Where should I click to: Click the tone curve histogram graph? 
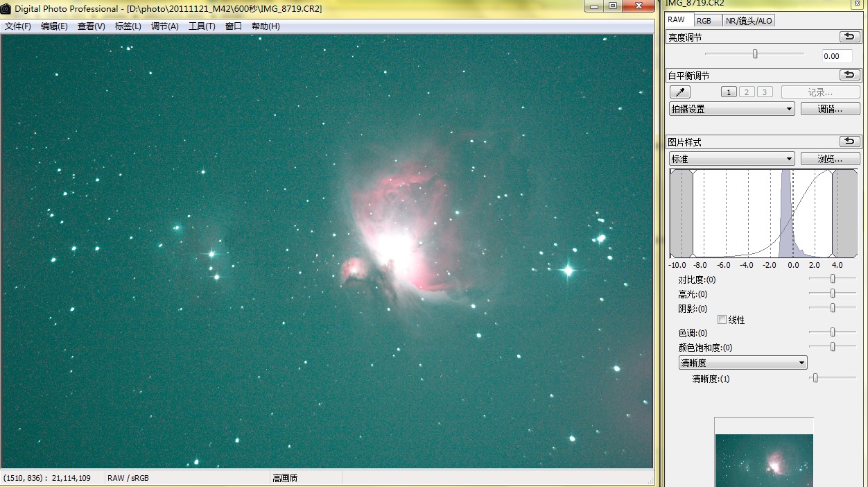click(763, 214)
